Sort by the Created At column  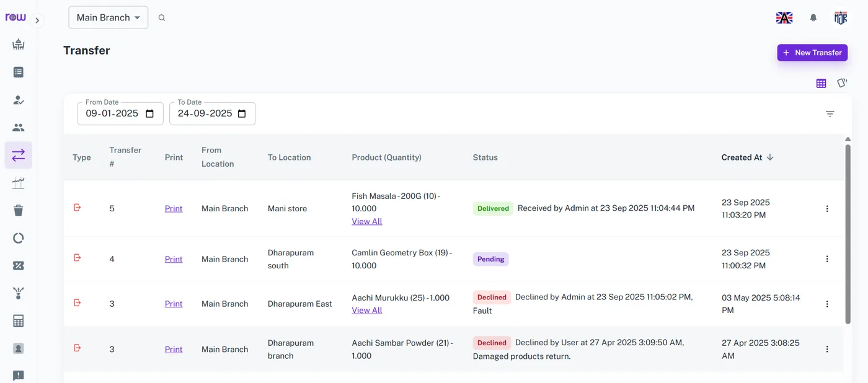click(747, 157)
